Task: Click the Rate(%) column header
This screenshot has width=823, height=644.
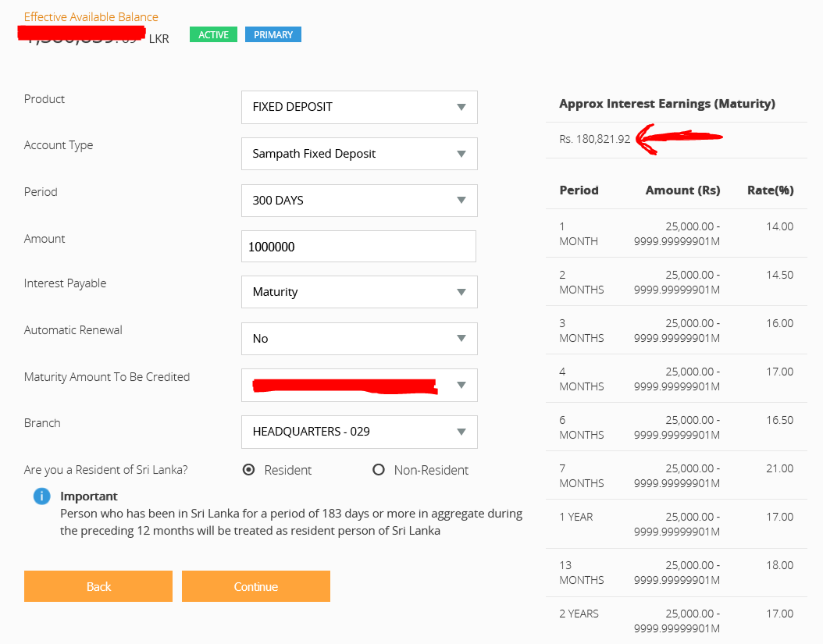Action: click(x=770, y=190)
